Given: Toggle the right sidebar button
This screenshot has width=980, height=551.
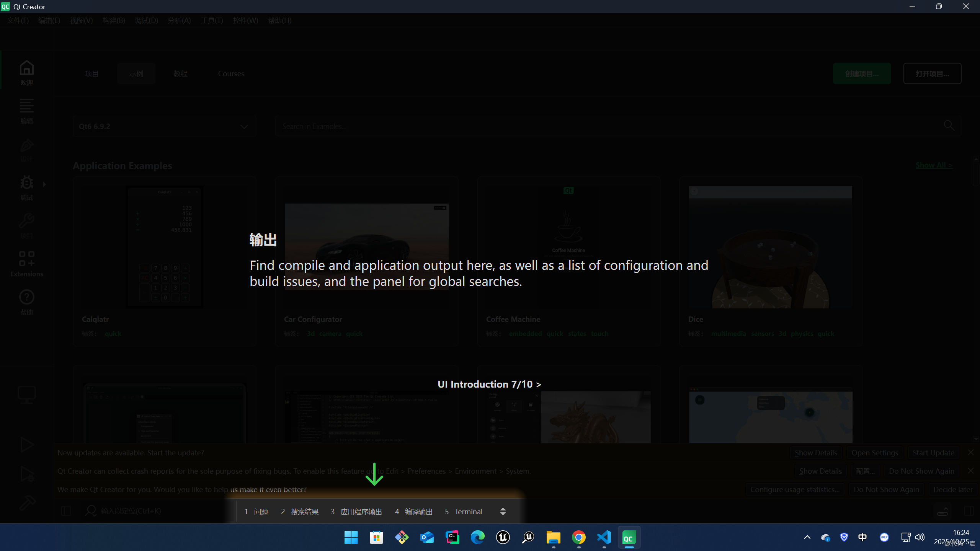Looking at the screenshot, I should tap(969, 511).
